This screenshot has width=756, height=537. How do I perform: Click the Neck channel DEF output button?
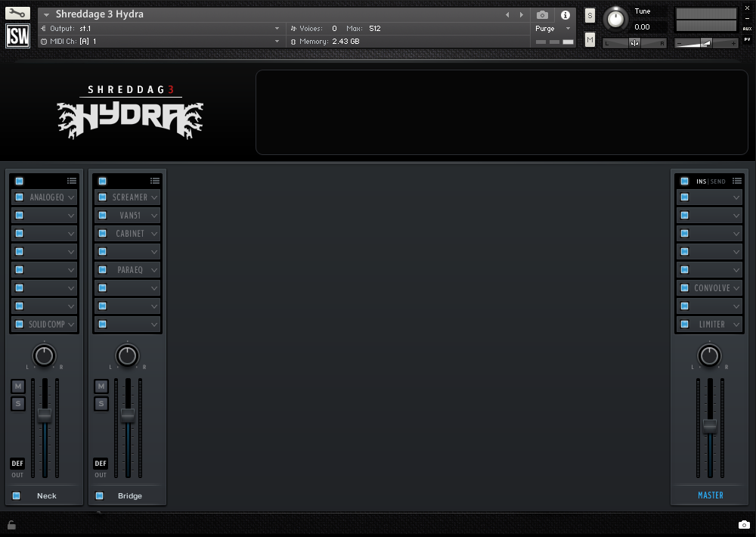[17, 463]
